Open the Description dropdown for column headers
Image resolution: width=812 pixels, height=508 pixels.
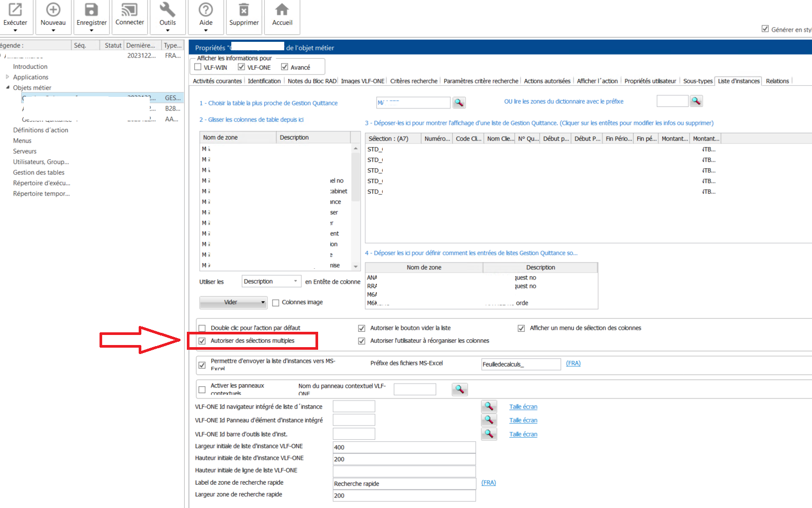(x=295, y=282)
